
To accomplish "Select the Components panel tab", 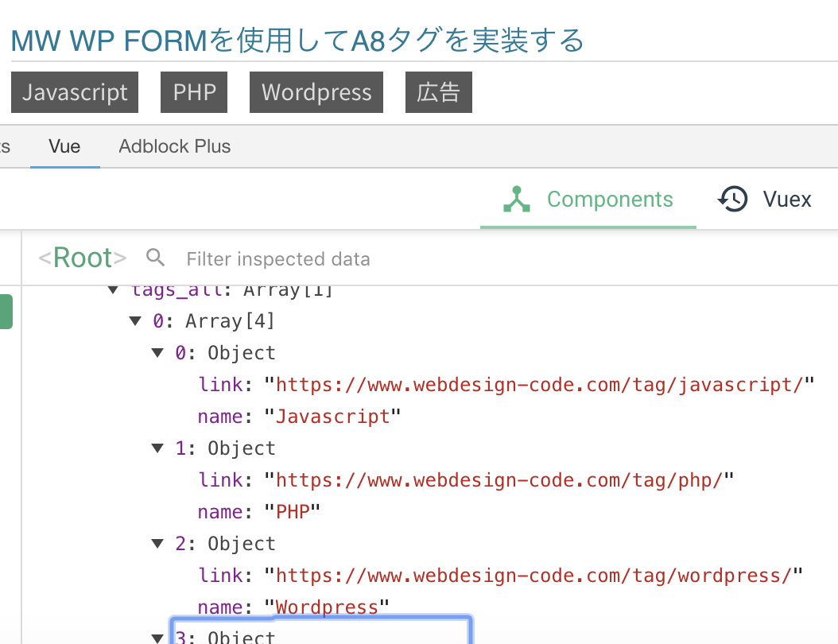I will [588, 200].
